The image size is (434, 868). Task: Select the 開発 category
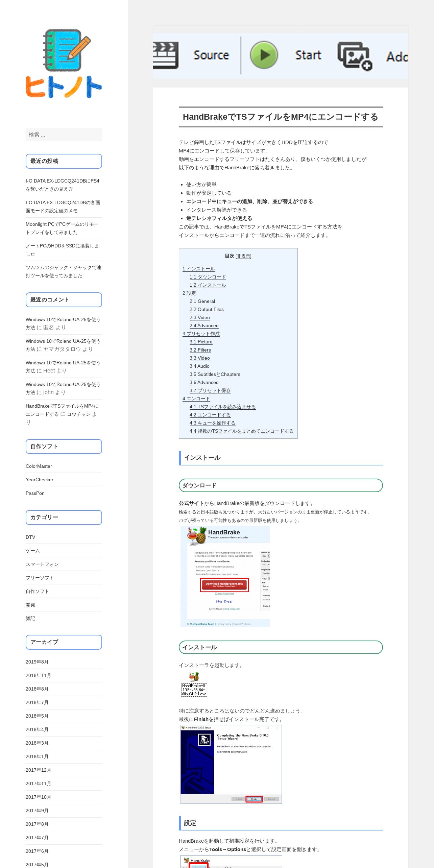pyautogui.click(x=30, y=605)
